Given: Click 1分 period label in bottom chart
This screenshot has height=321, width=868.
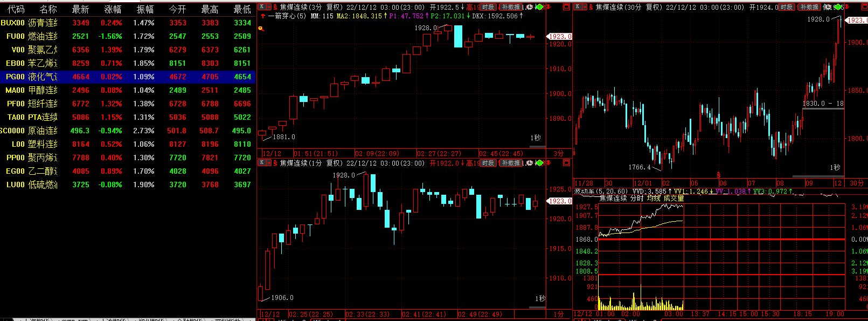Looking at the screenshot, I should click(x=558, y=314).
